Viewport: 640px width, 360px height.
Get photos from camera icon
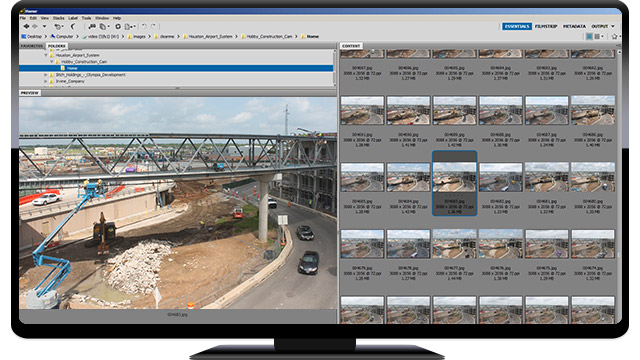coord(92,27)
